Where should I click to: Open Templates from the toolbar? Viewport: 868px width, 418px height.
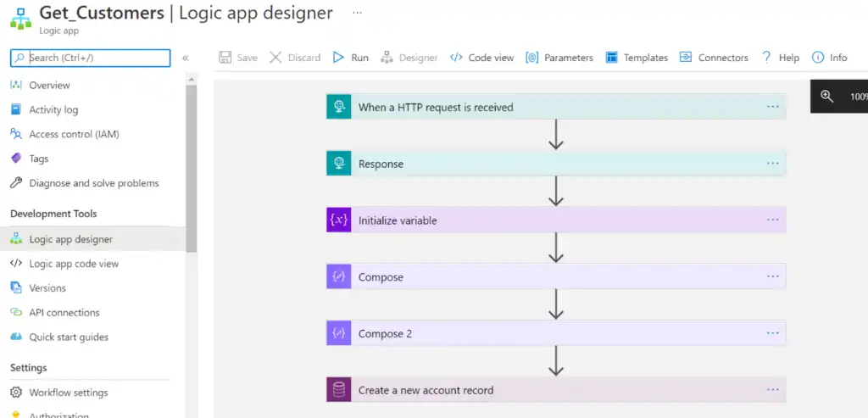coord(637,58)
